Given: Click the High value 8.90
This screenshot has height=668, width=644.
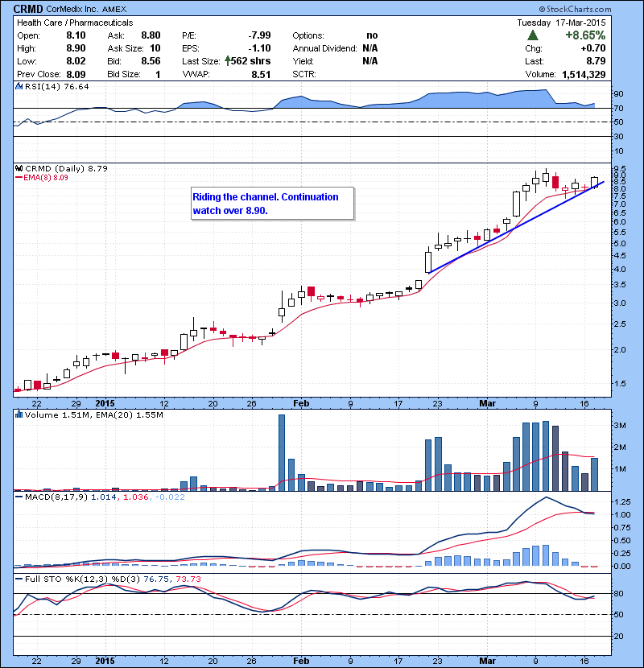Looking at the screenshot, I should tap(76, 48).
